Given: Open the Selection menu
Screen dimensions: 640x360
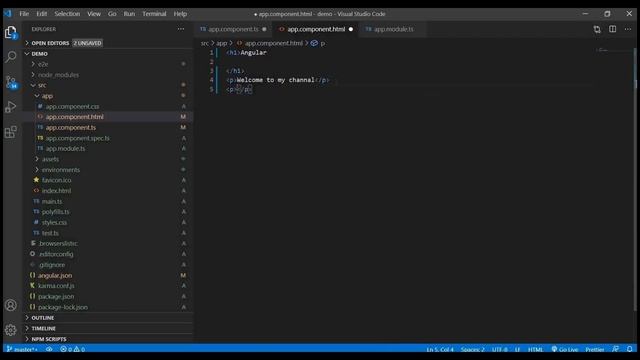Looking at the screenshot, I should [x=67, y=13].
